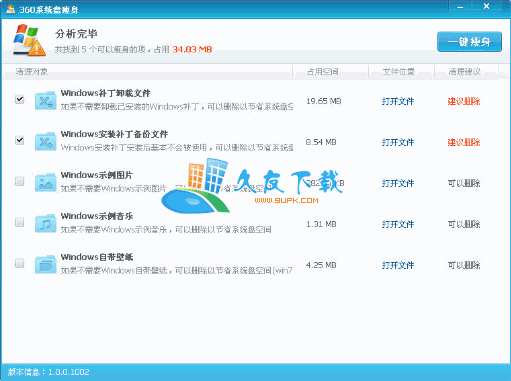This screenshot has width=511, height=381.
Task: Click the Windows示例音乐 title text
Action: click(97, 216)
